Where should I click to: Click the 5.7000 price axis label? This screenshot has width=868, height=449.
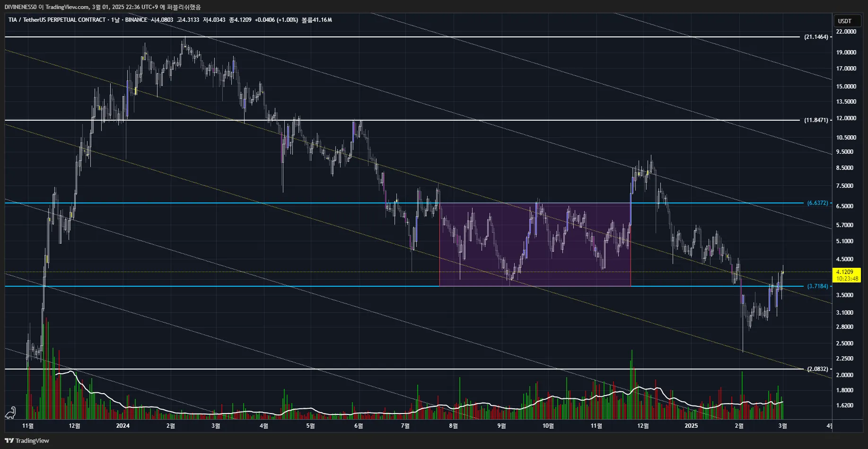coord(845,225)
